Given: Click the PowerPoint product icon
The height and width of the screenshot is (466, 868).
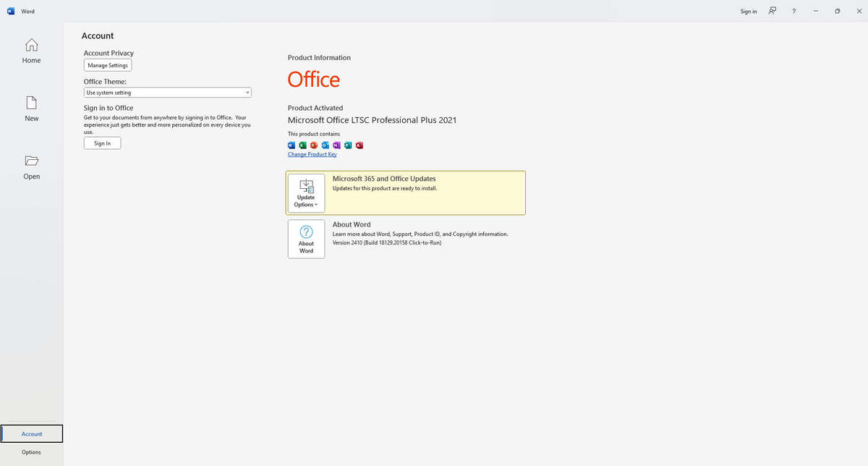Looking at the screenshot, I should tap(314, 145).
